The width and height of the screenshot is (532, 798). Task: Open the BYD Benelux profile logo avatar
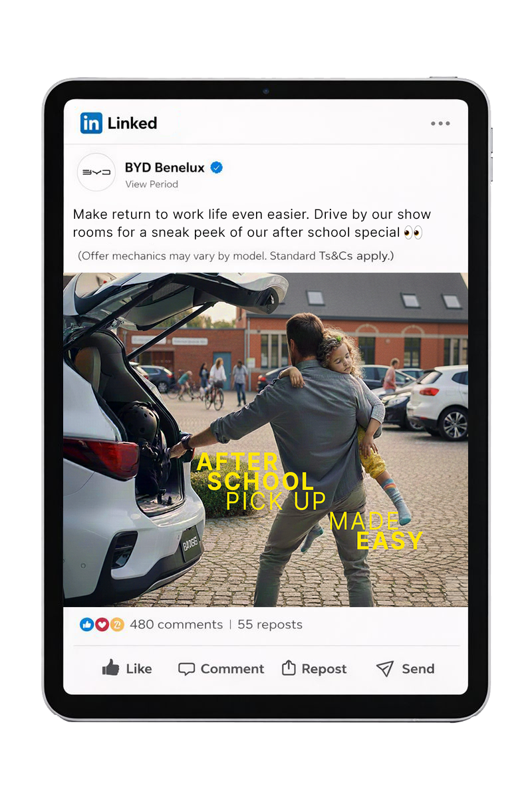pyautogui.click(x=96, y=172)
